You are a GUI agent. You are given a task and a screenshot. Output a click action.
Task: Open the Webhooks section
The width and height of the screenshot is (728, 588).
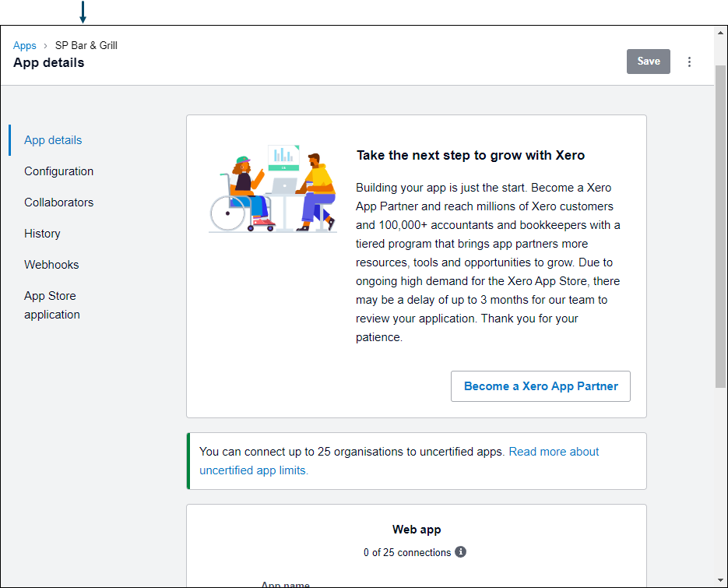(x=51, y=265)
